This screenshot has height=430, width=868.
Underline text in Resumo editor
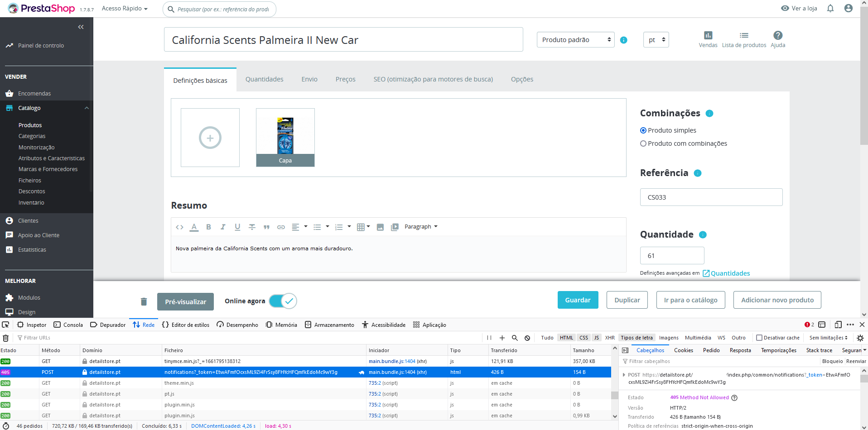tap(237, 227)
